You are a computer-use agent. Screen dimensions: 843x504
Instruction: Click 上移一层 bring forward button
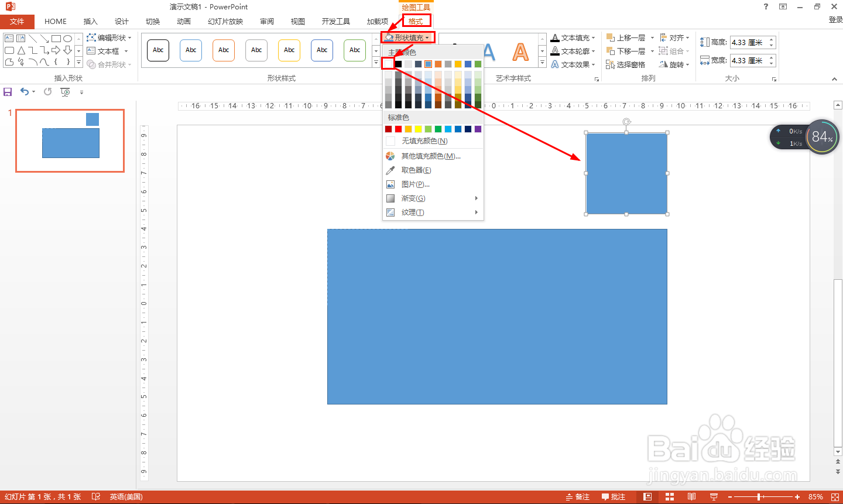[x=626, y=37]
